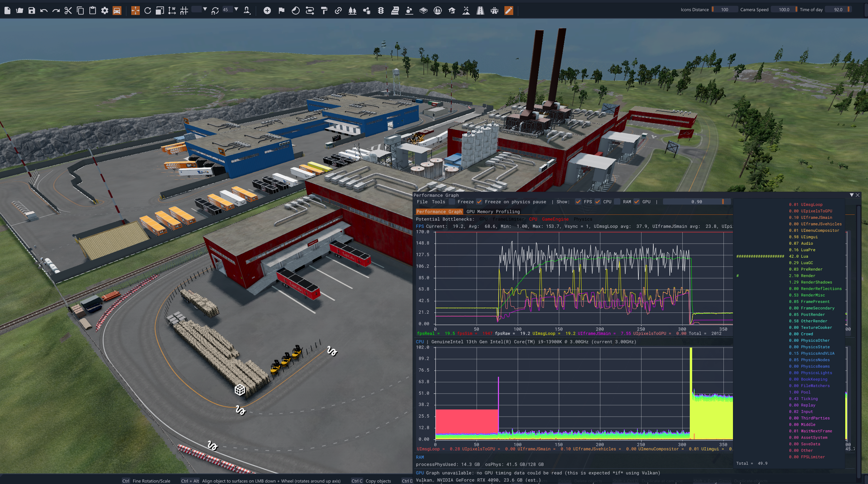
Task: Click the frameLimiter bottleneck label
Action: click(508, 219)
